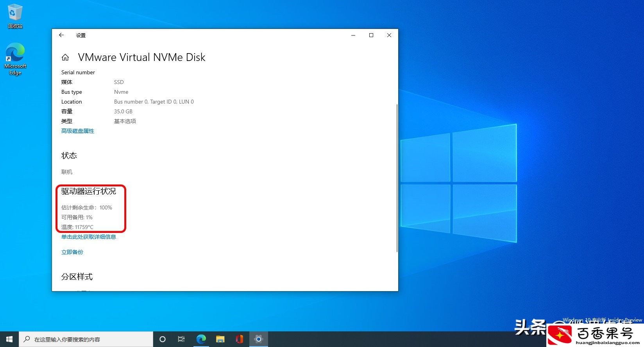Open Task View on the taskbar
Screen dimensions: 644x347
point(181,339)
